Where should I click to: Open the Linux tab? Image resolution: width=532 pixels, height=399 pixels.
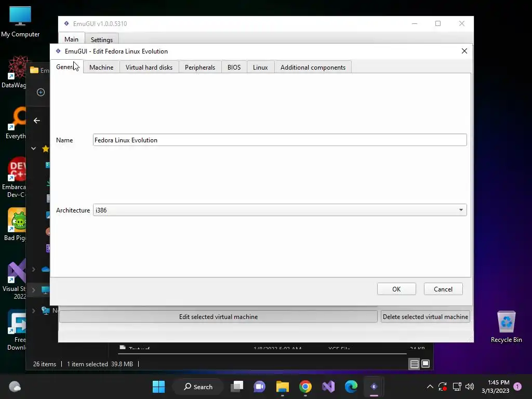pos(260,67)
